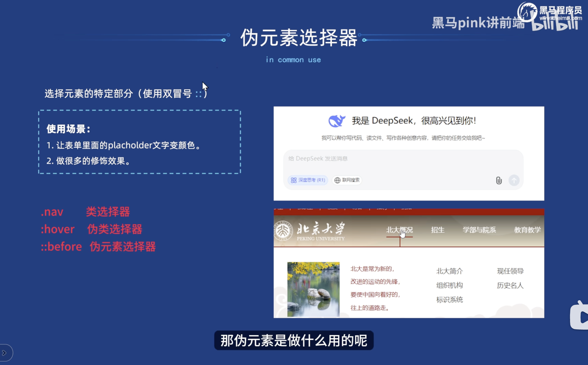Click the DeepSeek whale logo

(x=337, y=121)
